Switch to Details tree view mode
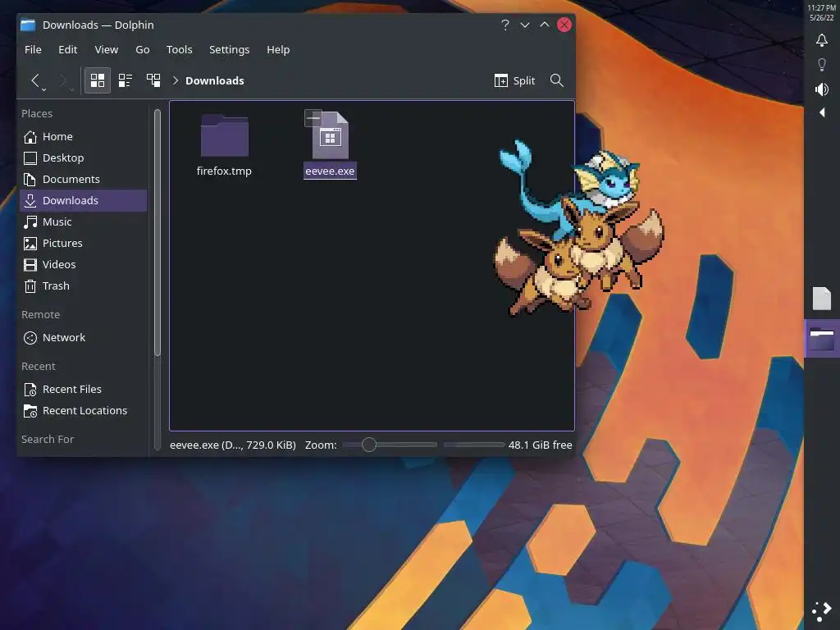Screen dimensions: 840x630 point(153,80)
